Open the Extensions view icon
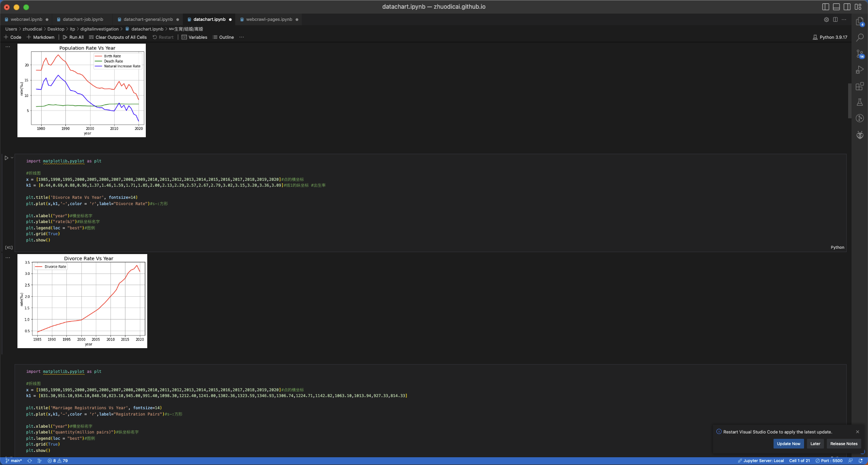The image size is (868, 465). pyautogui.click(x=860, y=86)
